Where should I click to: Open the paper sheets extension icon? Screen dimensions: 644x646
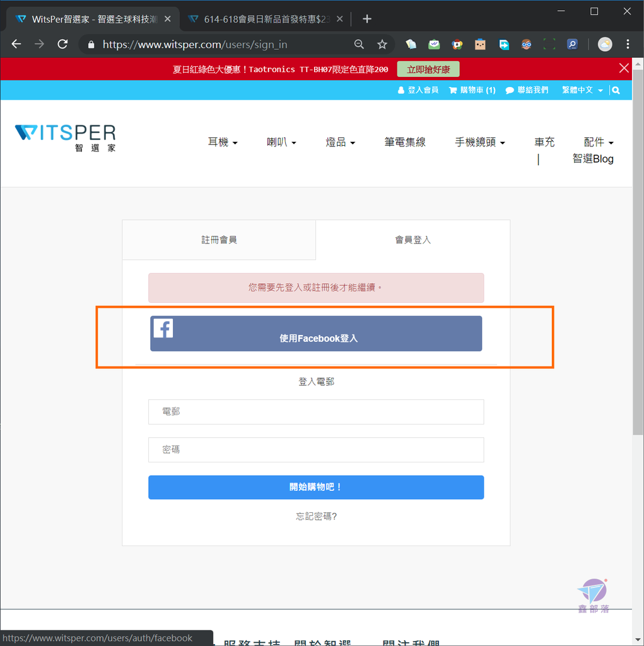click(x=411, y=44)
